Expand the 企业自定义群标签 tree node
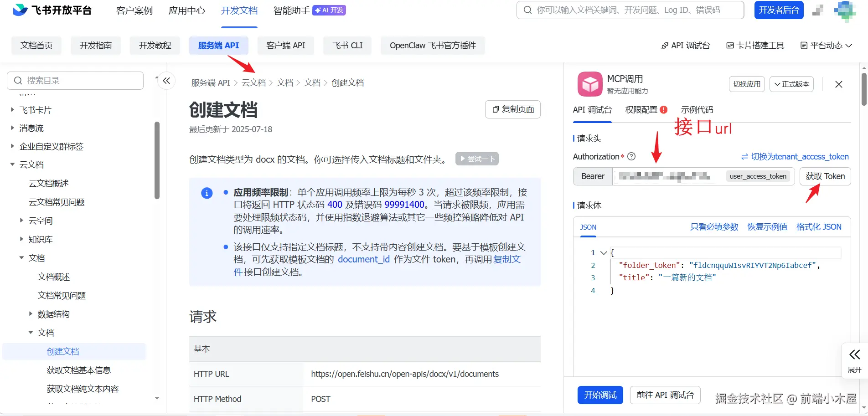Viewport: 868px width, 416px height. (x=13, y=146)
